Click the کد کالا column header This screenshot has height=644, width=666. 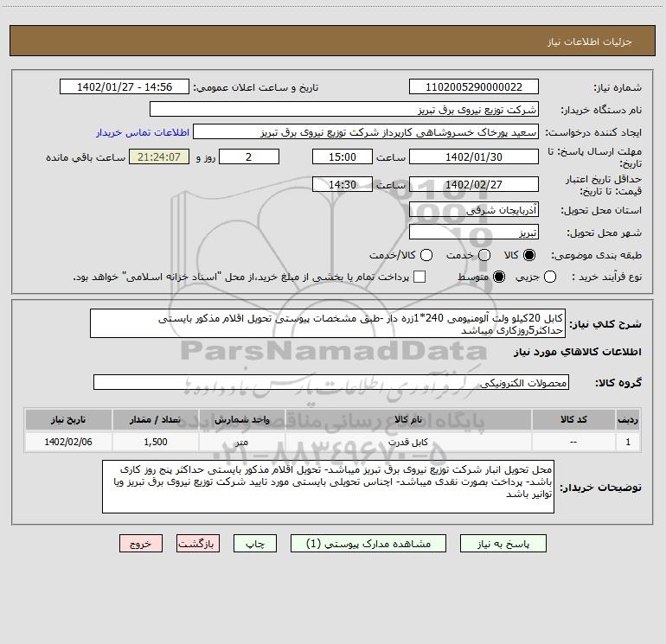(x=573, y=419)
